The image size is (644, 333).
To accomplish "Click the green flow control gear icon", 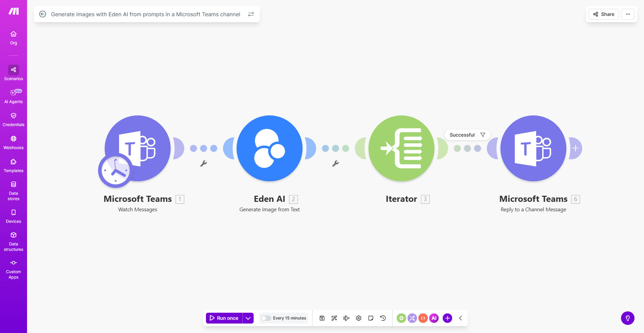I will point(401,318).
